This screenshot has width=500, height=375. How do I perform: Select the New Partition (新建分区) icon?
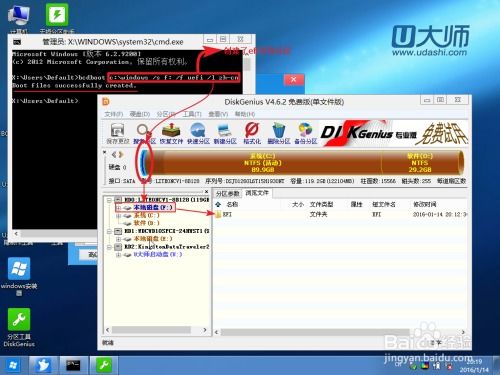click(225, 133)
